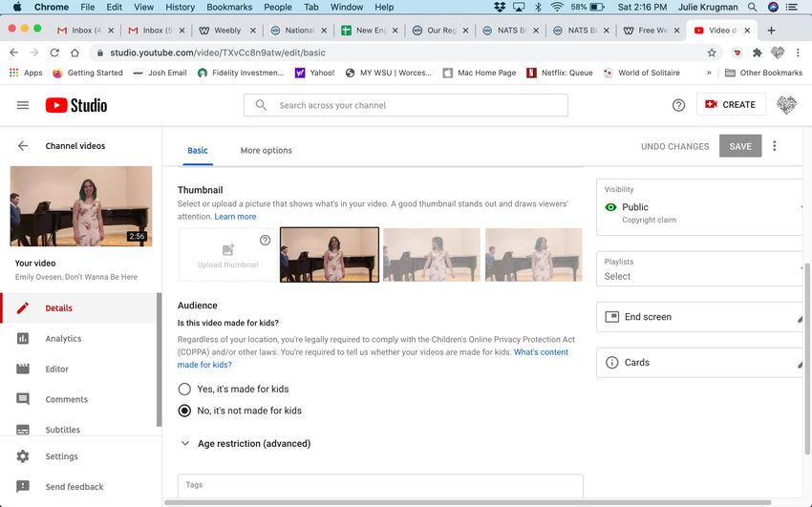Open the Cards panel

click(699, 362)
